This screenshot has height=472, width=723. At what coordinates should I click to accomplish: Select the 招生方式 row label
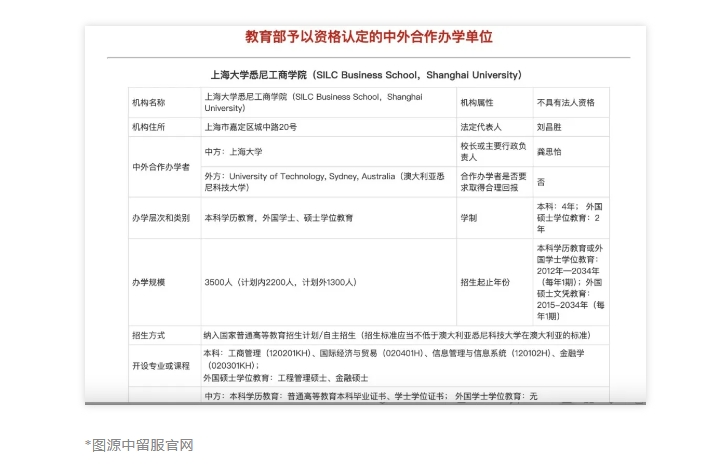148,336
